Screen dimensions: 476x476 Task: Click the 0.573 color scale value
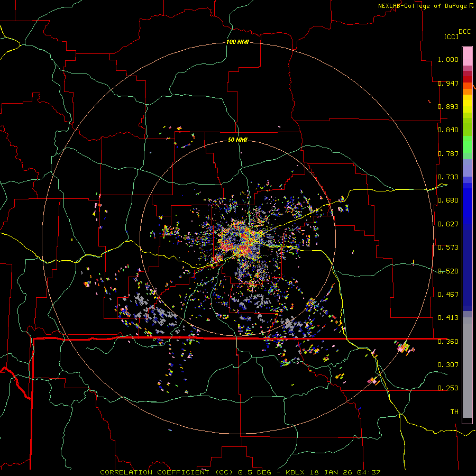click(x=448, y=248)
